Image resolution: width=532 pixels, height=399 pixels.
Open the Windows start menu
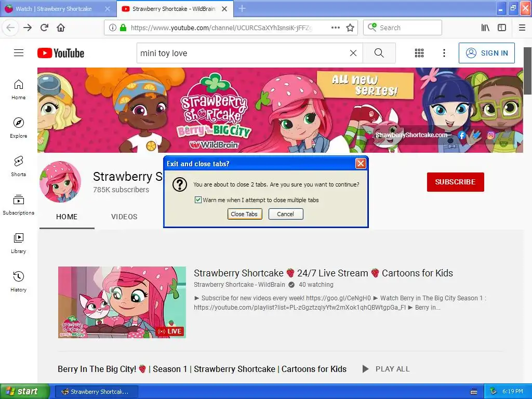tap(25, 391)
